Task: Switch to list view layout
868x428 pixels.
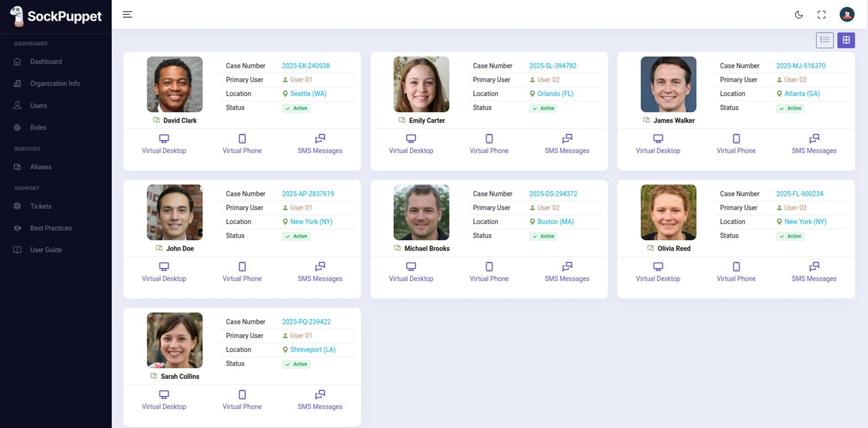Action: (x=824, y=40)
